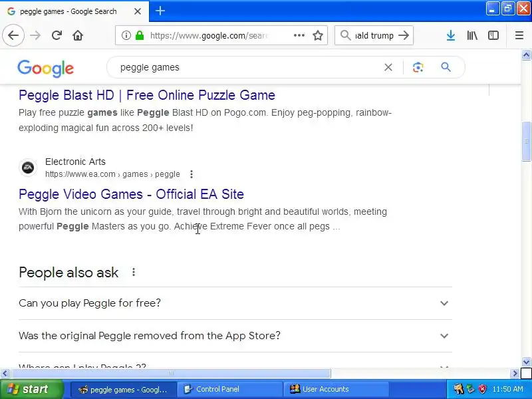Image resolution: width=532 pixels, height=399 pixels.
Task: Click the Electronic Arts site name
Action: pos(75,162)
